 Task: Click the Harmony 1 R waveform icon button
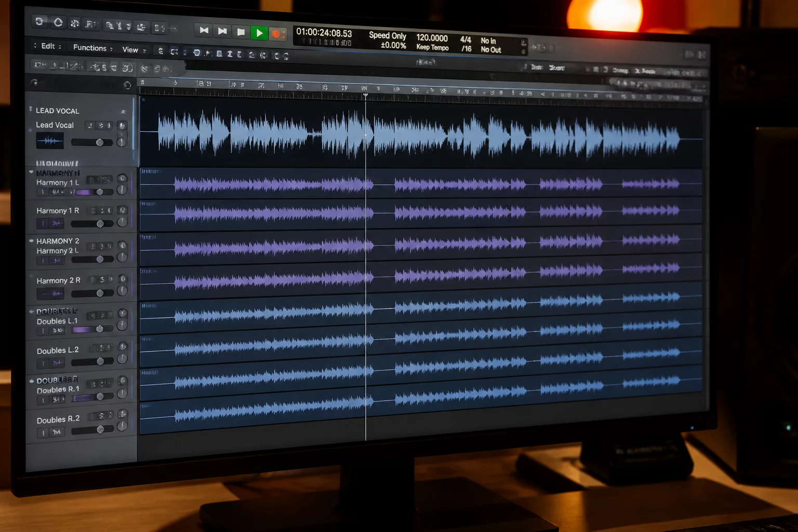click(x=57, y=224)
